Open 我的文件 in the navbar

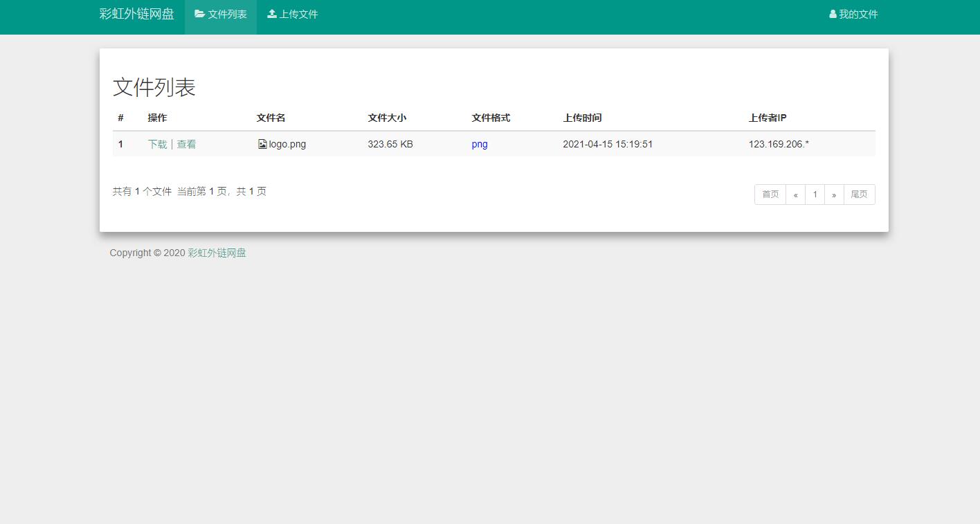click(853, 14)
